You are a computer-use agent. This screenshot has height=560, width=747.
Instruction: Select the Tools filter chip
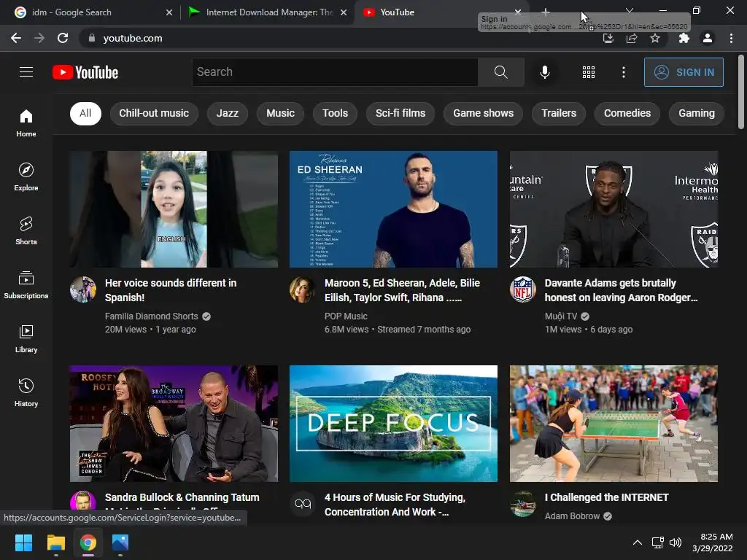click(x=335, y=113)
